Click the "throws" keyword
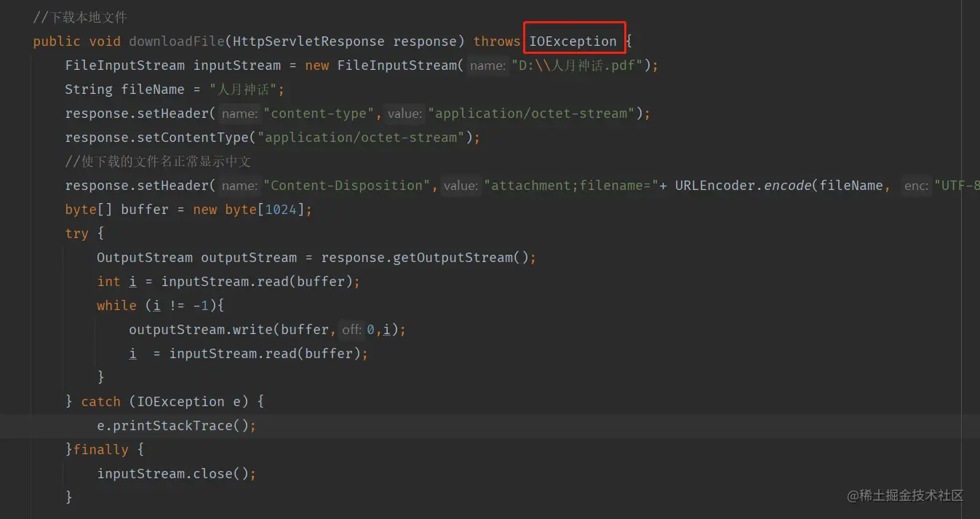The height and width of the screenshot is (519, 980). tap(497, 41)
